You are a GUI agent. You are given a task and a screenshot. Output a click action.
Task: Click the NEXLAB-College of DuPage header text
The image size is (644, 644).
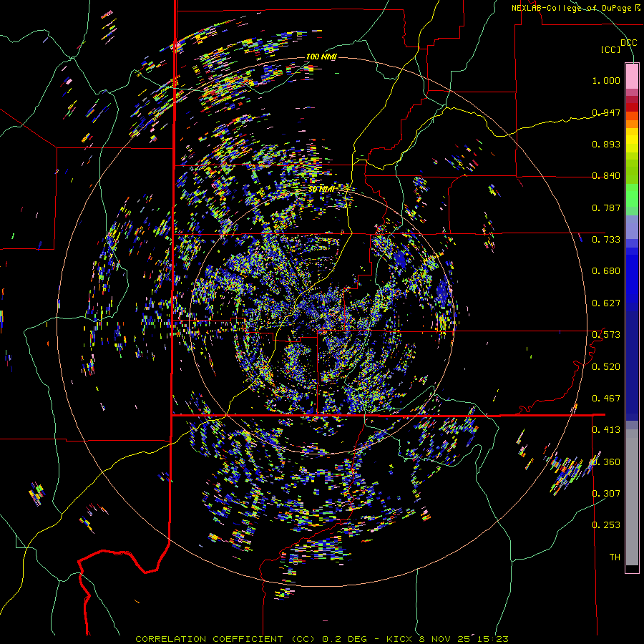click(576, 8)
